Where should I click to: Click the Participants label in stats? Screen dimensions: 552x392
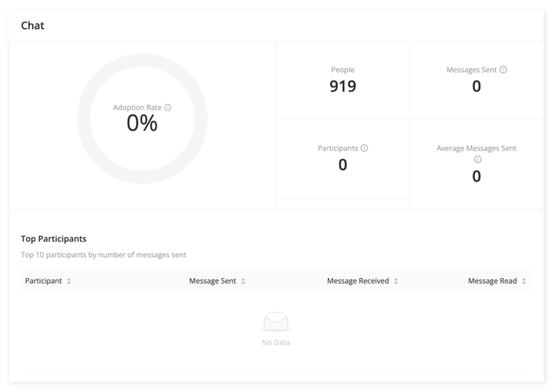(x=338, y=148)
